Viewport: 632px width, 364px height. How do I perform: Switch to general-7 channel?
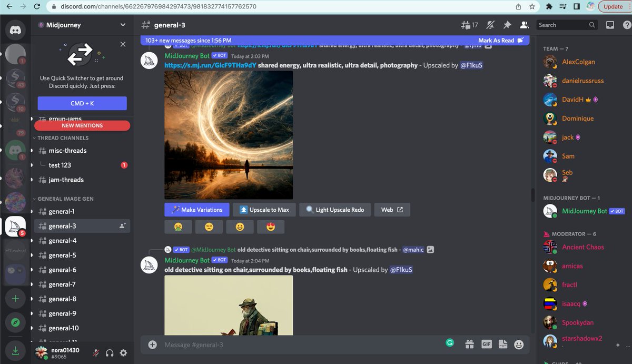point(82,284)
